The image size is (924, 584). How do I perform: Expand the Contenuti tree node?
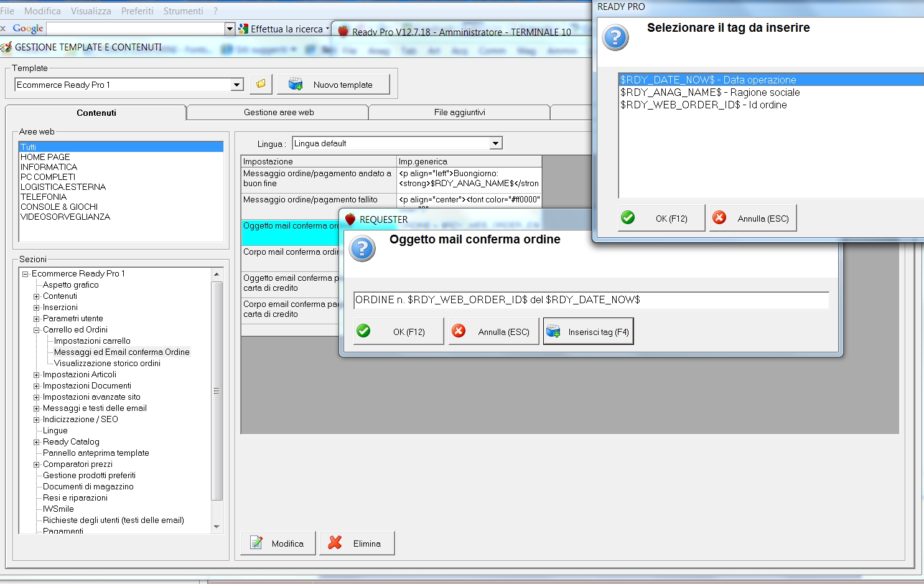(x=37, y=296)
